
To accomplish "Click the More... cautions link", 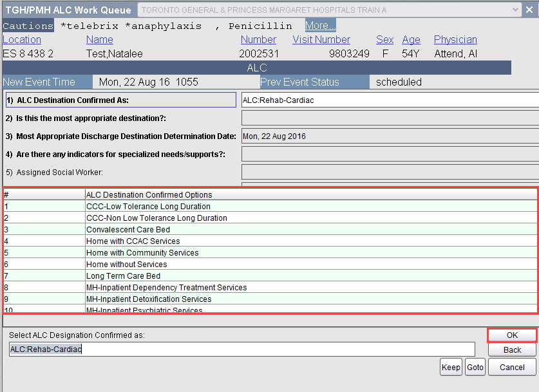I will 321,25.
